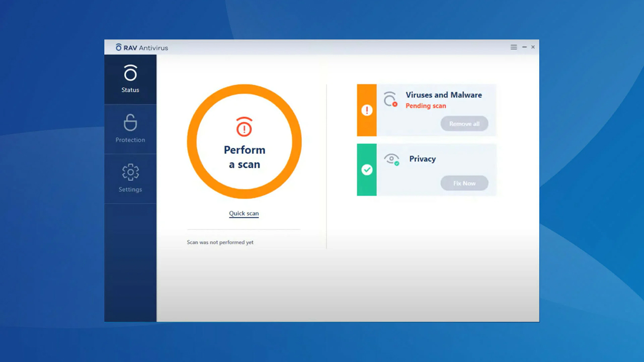Open the hamburger menu in title bar
644x362 pixels.
point(514,47)
